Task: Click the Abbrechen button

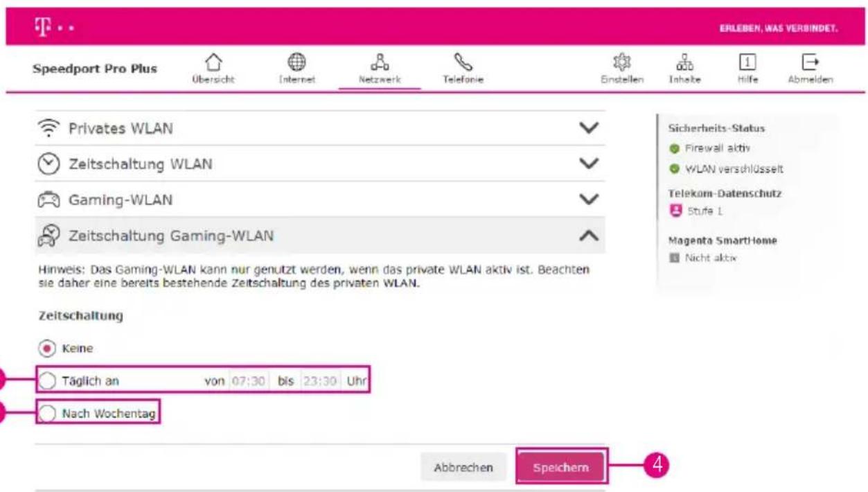Action: [463, 468]
